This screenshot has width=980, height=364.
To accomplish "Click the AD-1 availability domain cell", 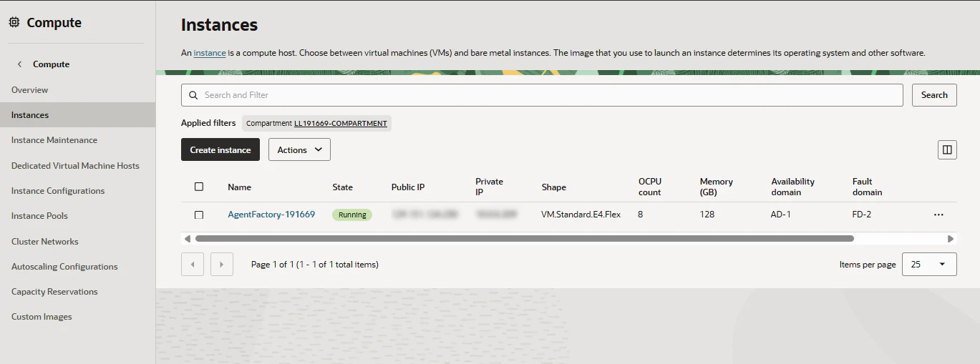I will 781,215.
